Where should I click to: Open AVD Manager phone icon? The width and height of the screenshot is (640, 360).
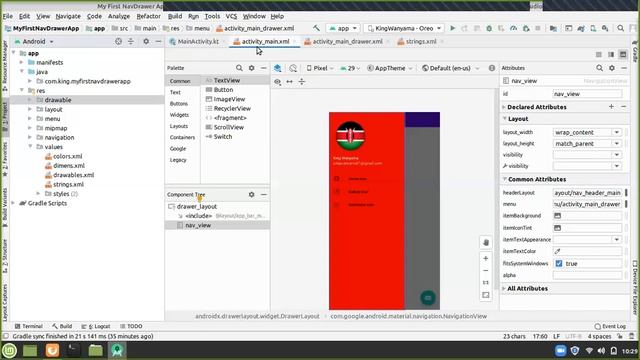(593, 28)
